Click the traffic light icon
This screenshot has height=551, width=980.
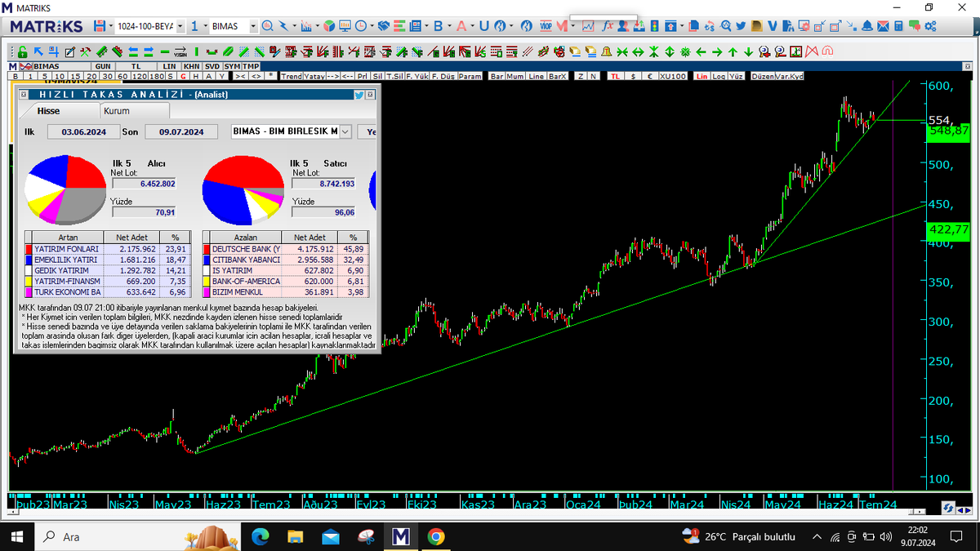point(654,26)
